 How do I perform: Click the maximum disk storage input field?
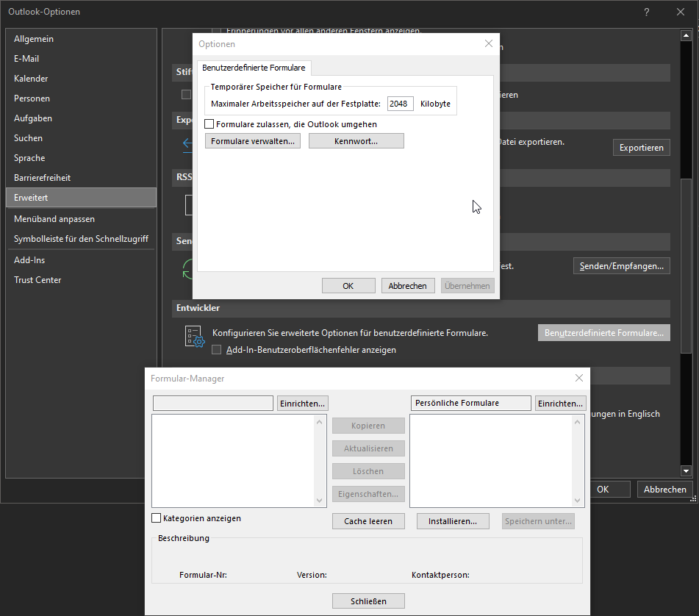point(400,104)
